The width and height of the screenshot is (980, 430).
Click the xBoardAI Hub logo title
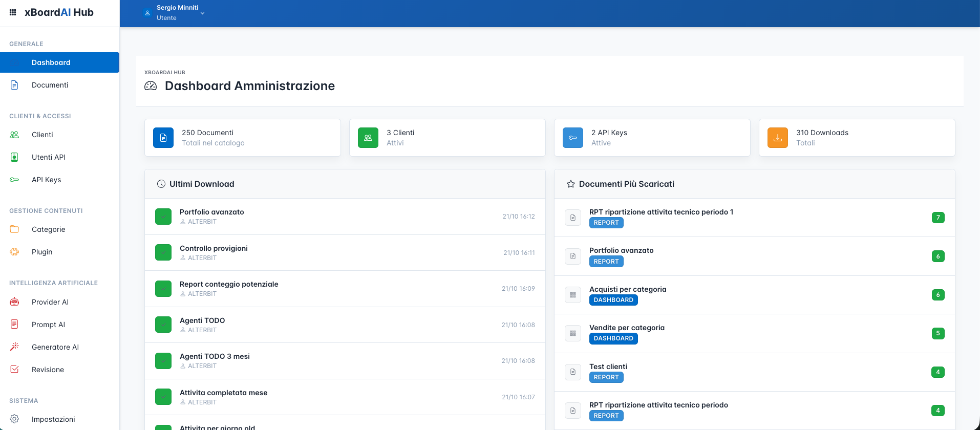[59, 12]
